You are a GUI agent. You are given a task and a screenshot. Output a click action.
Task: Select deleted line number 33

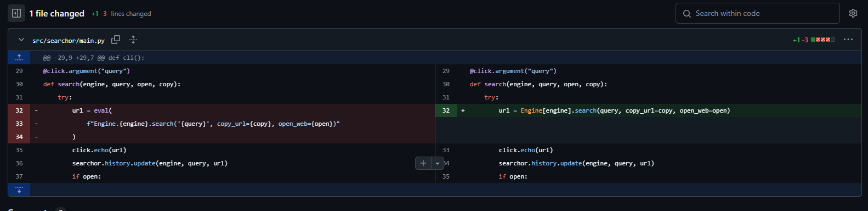[19, 124]
